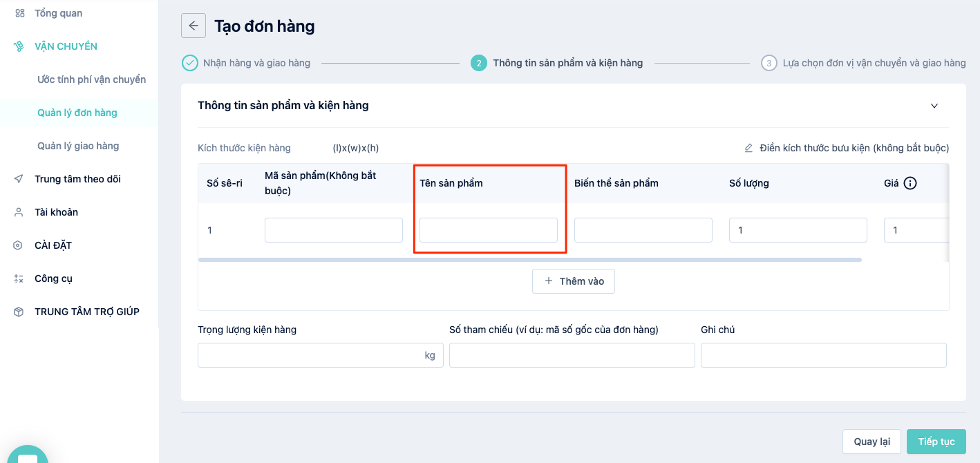Click the Trung tâm theo dõi paper-plane icon
The width and height of the screenshot is (980, 463).
pos(19,179)
